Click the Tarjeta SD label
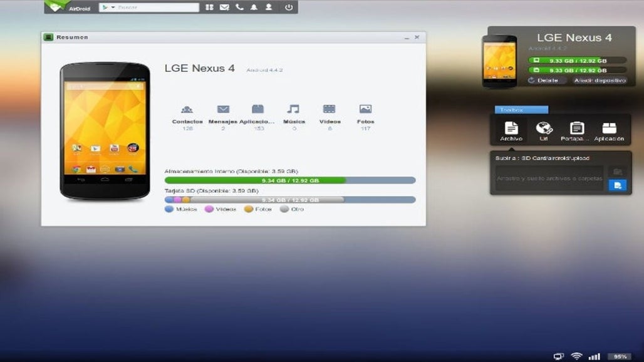644x362 pixels. click(212, 191)
